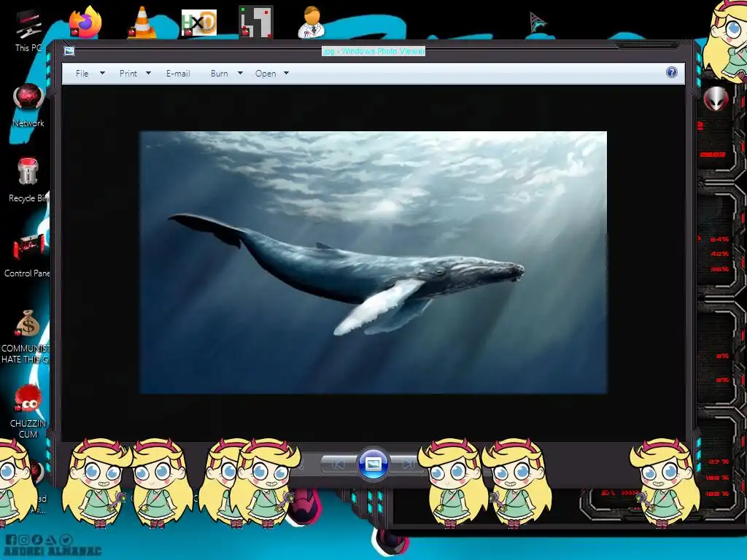Open the This PC desktop icon
The width and height of the screenshot is (747, 560).
(x=28, y=30)
